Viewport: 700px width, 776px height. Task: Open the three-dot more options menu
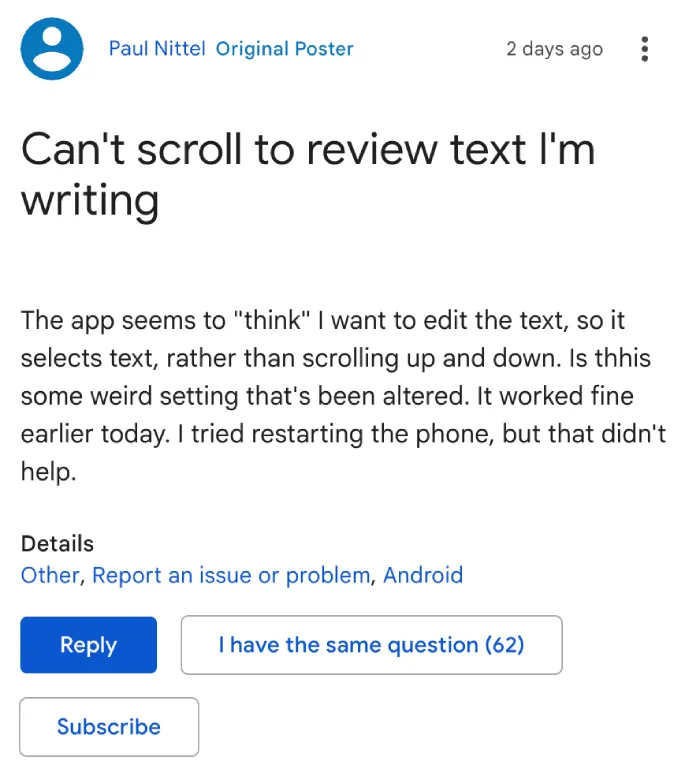[x=644, y=49]
